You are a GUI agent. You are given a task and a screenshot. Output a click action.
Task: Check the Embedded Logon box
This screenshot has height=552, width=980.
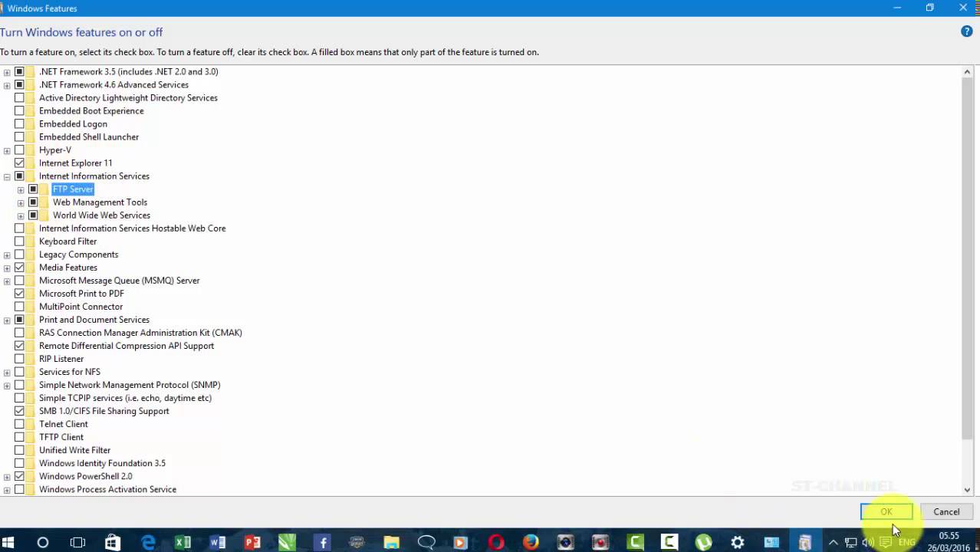pos(19,123)
